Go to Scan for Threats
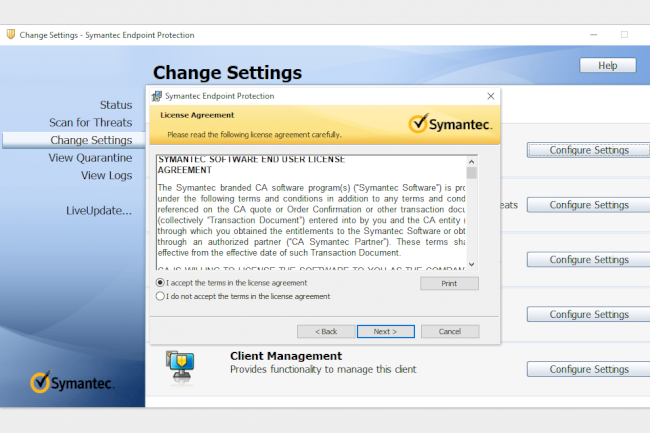Viewport: 650px width, 433px height. point(90,123)
